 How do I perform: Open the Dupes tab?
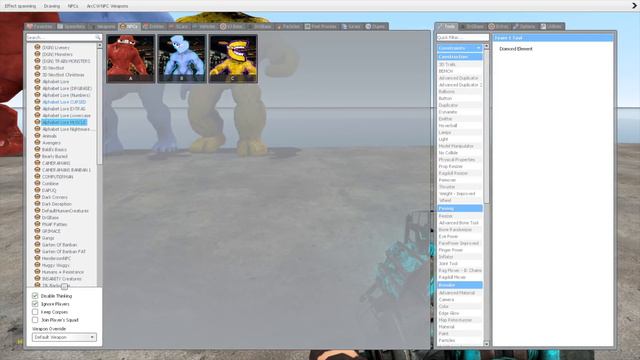(x=376, y=27)
